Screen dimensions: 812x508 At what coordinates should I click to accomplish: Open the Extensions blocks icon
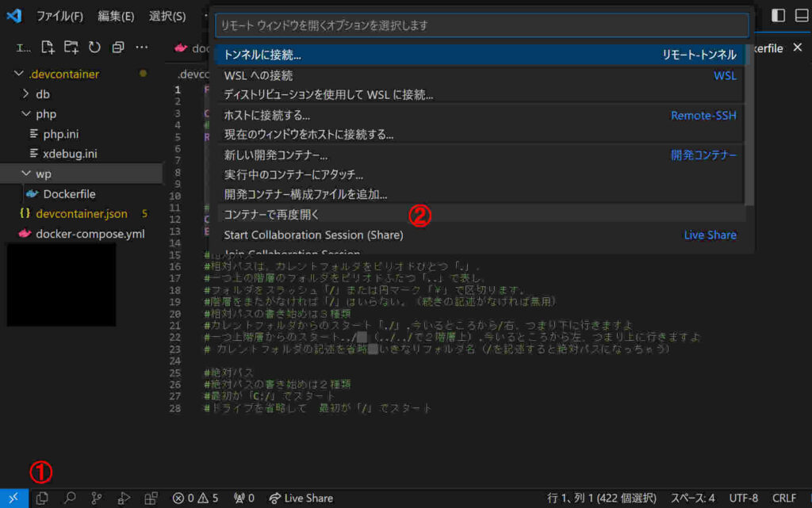(x=151, y=498)
